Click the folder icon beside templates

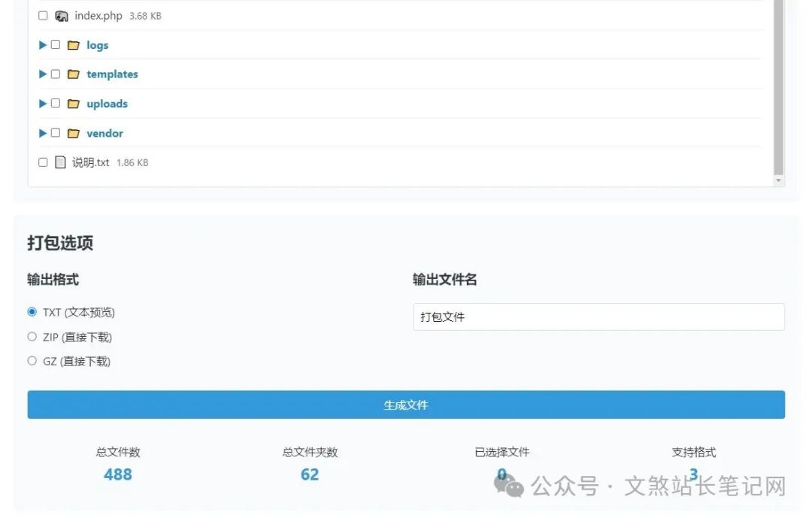[73, 74]
